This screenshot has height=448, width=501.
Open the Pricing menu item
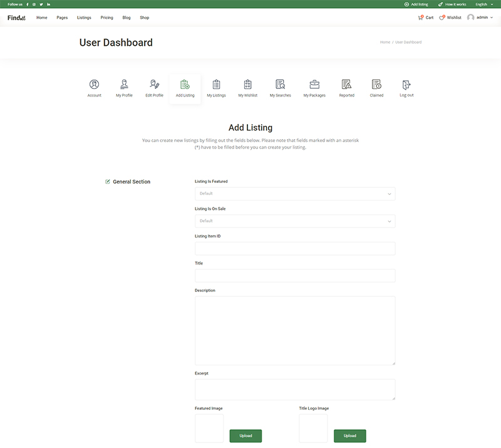[106, 18]
